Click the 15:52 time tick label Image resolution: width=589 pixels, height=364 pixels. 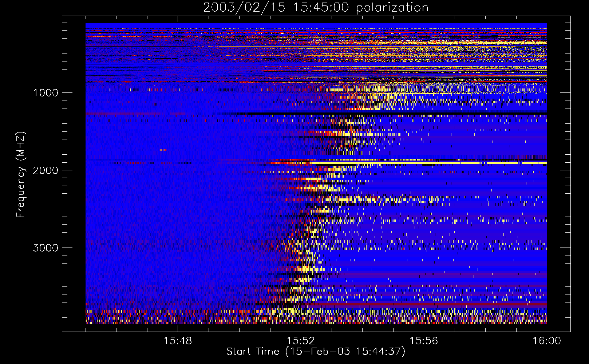(301, 341)
